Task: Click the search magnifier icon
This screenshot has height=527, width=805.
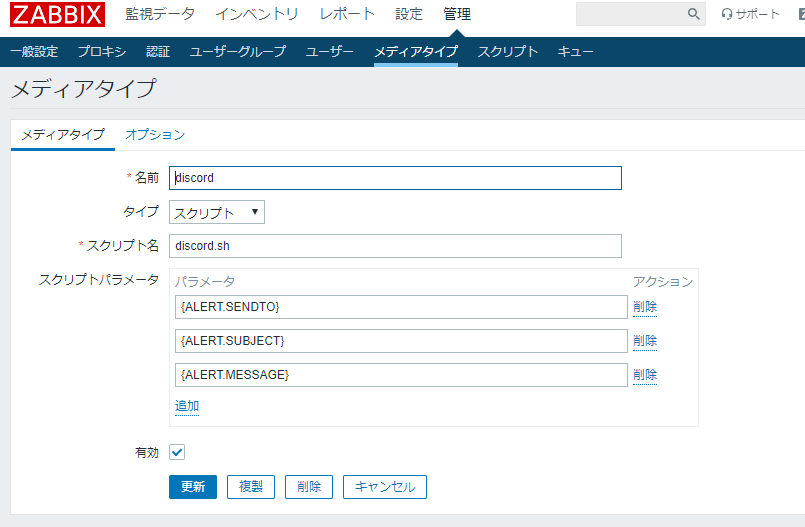Action: point(694,14)
